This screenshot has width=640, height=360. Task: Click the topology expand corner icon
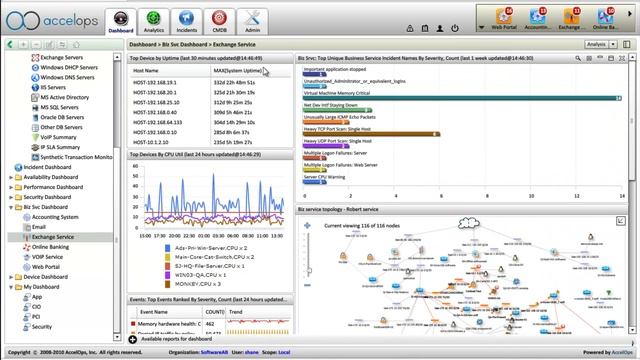[x=620, y=221]
